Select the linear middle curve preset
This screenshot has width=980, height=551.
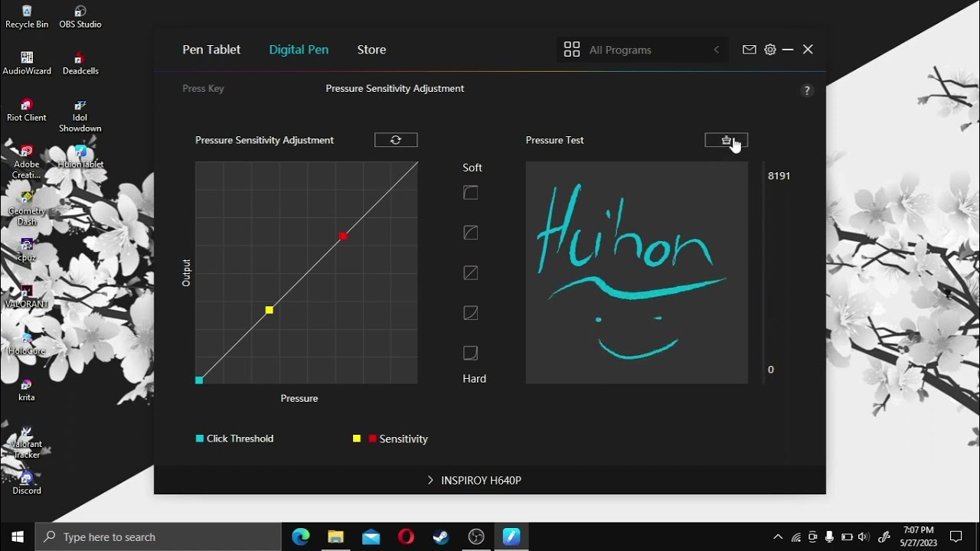click(471, 272)
